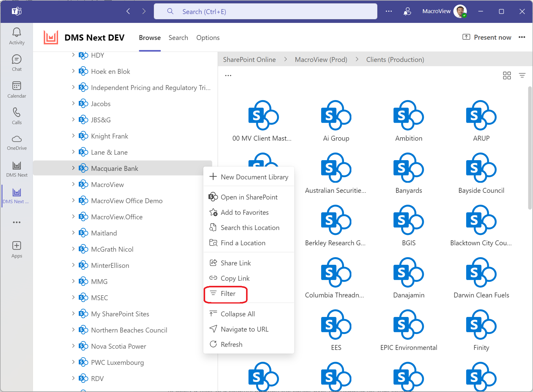533x392 pixels.
Task: Open the Ambition site tile
Action: (409, 121)
